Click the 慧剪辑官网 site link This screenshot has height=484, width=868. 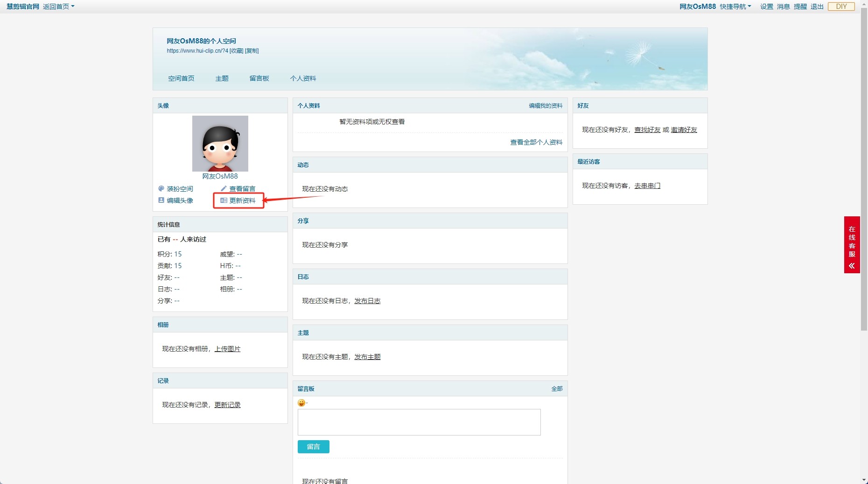click(x=23, y=7)
